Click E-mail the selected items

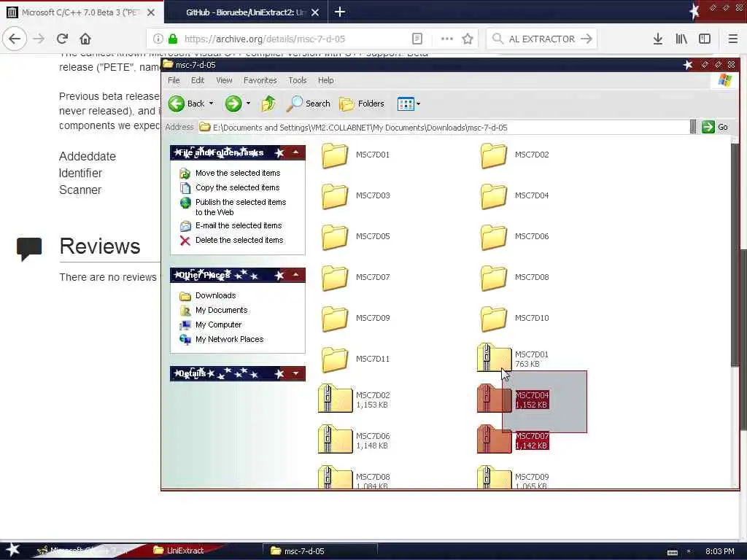tap(239, 225)
